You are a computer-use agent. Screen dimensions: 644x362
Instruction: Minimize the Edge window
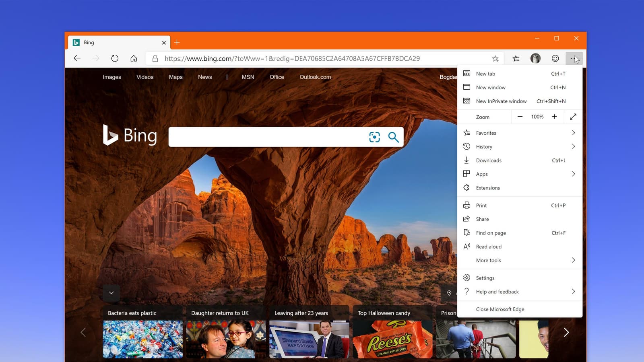coord(537,38)
